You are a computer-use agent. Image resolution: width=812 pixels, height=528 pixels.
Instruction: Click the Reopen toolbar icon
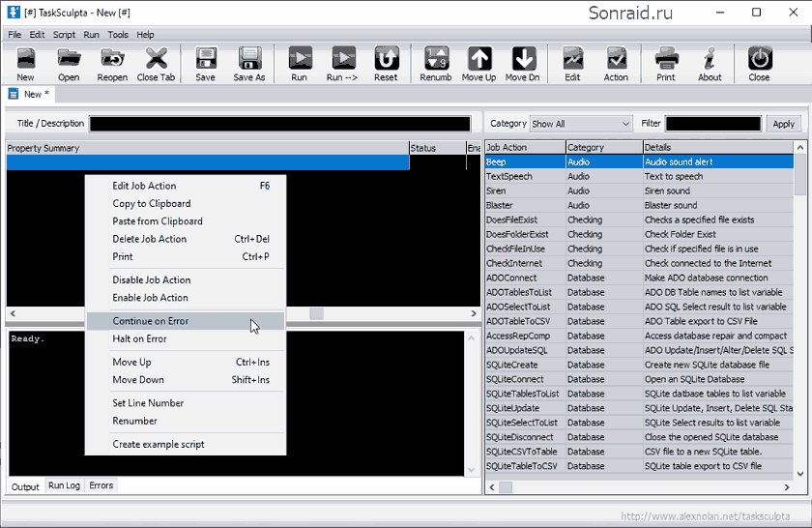pos(112,59)
